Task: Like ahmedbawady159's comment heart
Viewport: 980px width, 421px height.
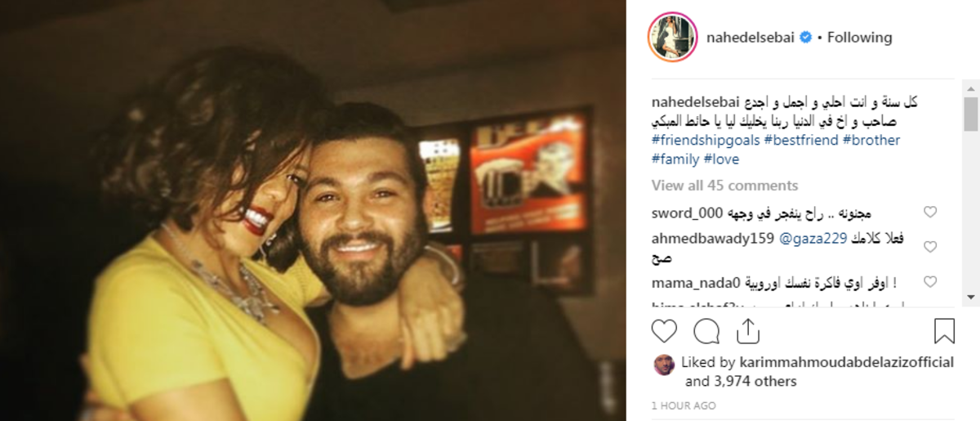Action: pyautogui.click(x=929, y=247)
